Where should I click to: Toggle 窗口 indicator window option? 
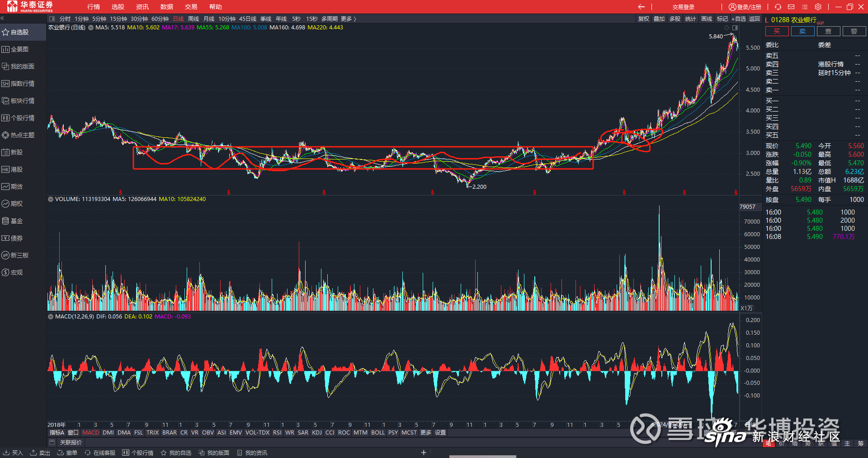click(73, 433)
